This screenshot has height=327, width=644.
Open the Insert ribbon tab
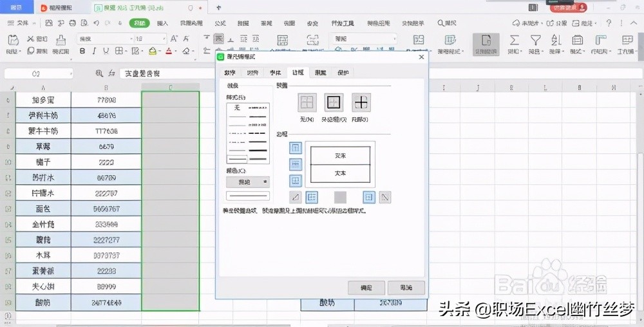point(162,23)
